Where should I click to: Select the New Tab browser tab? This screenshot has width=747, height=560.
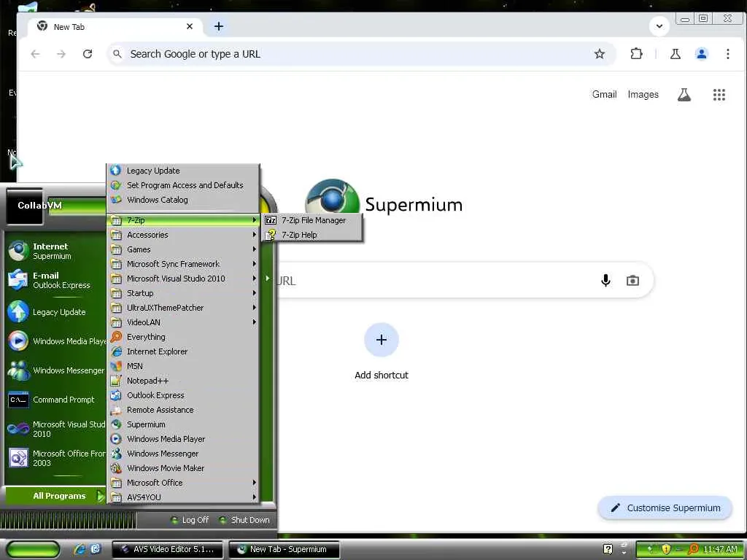(115, 27)
